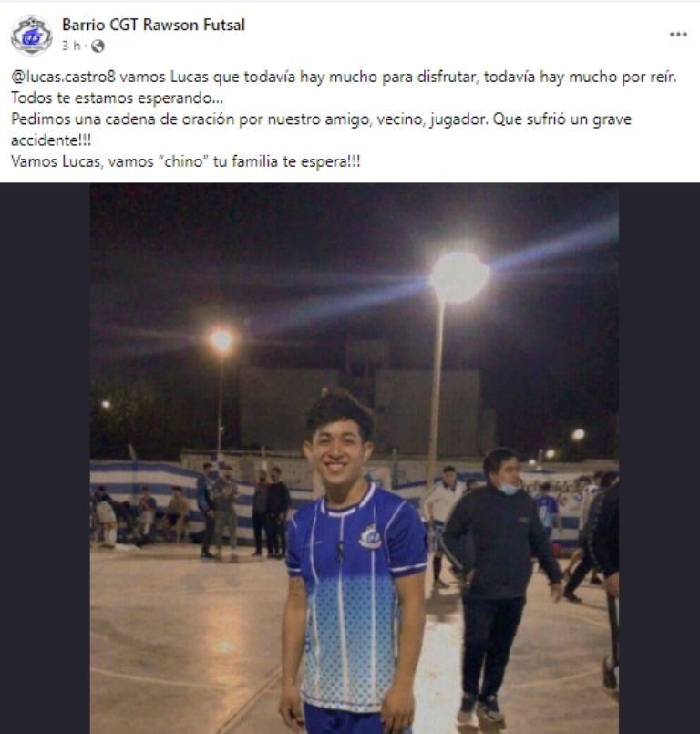700x734 pixels.
Task: Click the team crest on the blue jersey
Action: pos(371,537)
